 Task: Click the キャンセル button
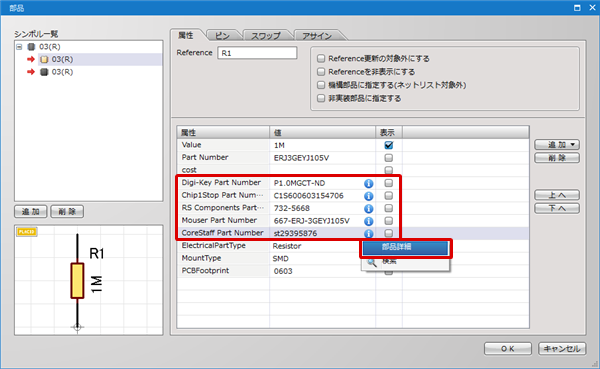[562, 349]
